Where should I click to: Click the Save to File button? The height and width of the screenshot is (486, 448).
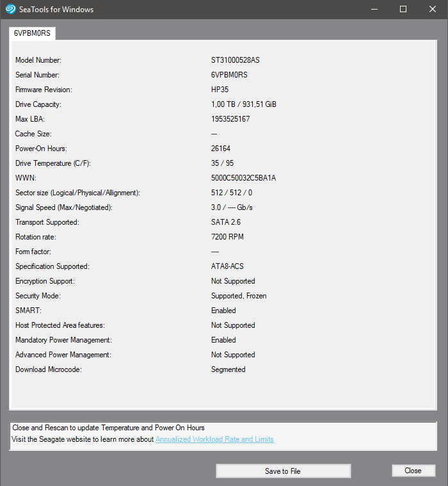[283, 471]
